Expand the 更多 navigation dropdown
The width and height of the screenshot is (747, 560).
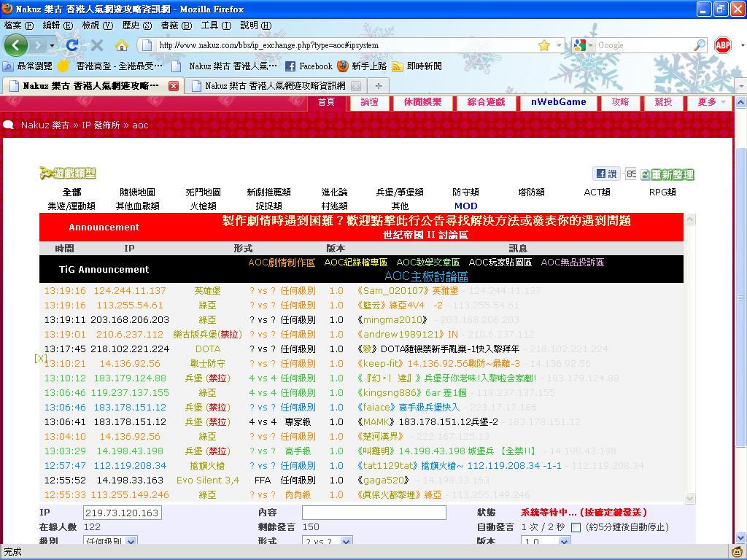711,102
